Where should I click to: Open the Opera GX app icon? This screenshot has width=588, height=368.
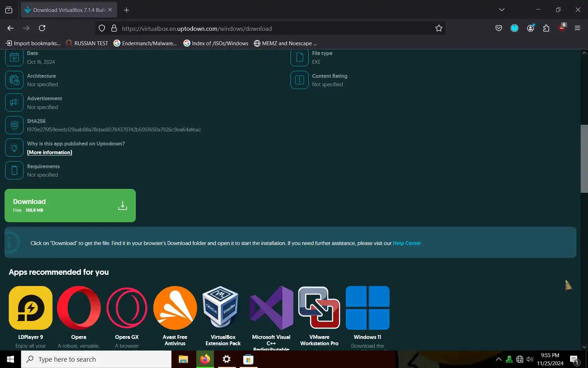pyautogui.click(x=127, y=308)
